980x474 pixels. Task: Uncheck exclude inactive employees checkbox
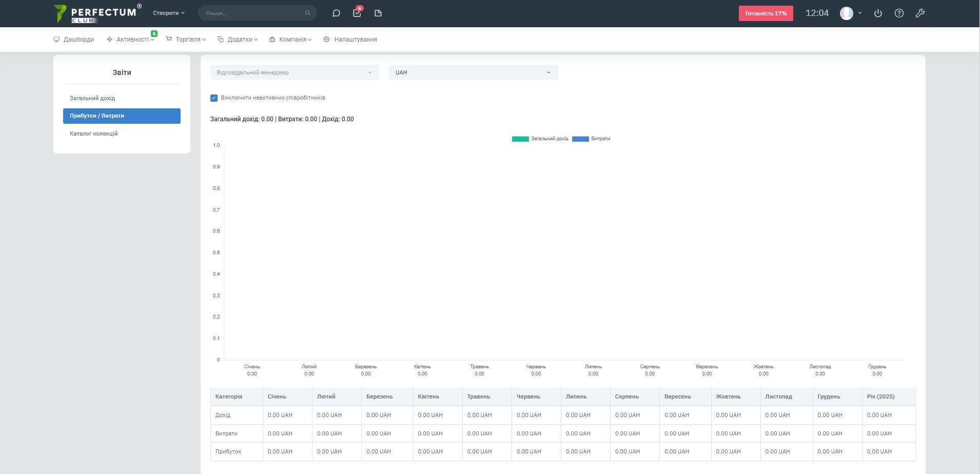point(214,98)
